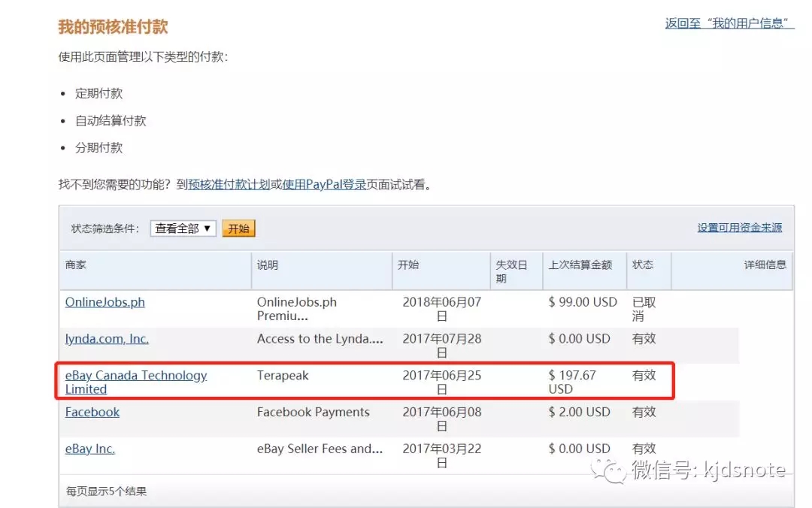
Task: Select the 有效 status in Terapeak row
Action: [x=644, y=376]
